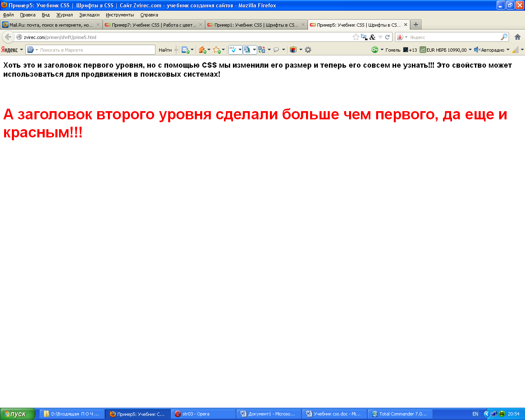Click the word translator icon
Viewport: 525px width, 420px height.
coord(262,50)
